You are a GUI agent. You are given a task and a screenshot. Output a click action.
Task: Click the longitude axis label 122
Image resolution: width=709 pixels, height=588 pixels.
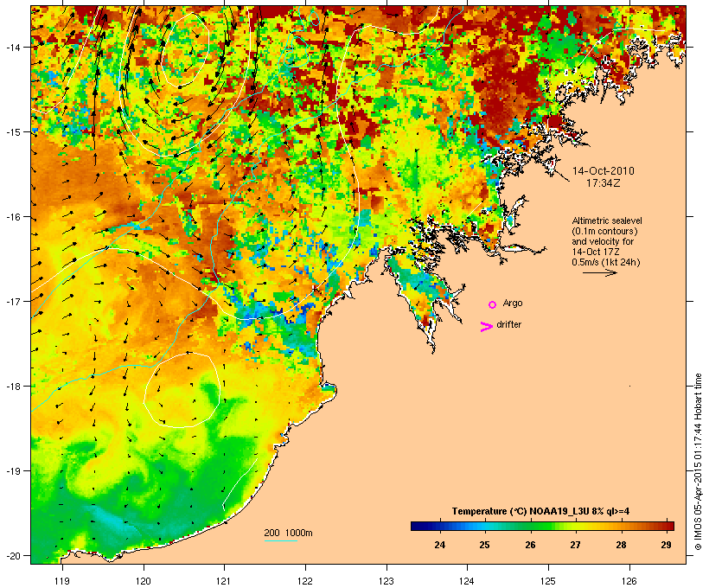click(x=305, y=581)
